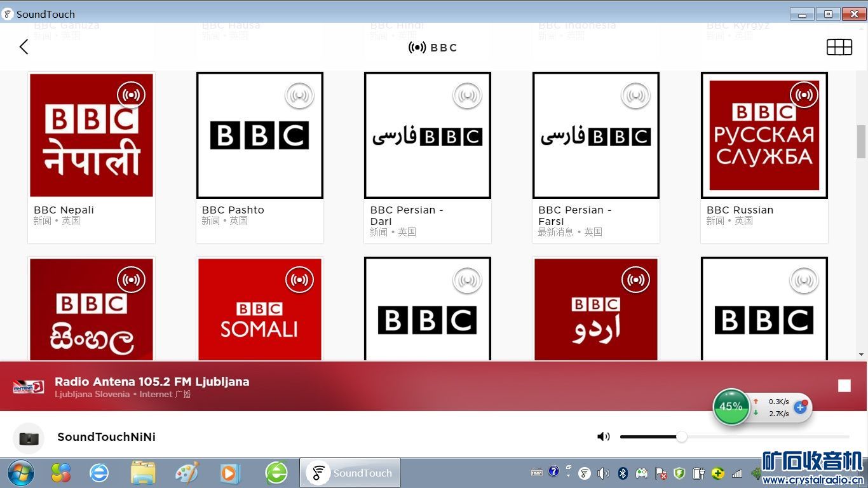Open the on-screen keyboard tray icon
The width and height of the screenshot is (868, 488).
pos(537,472)
